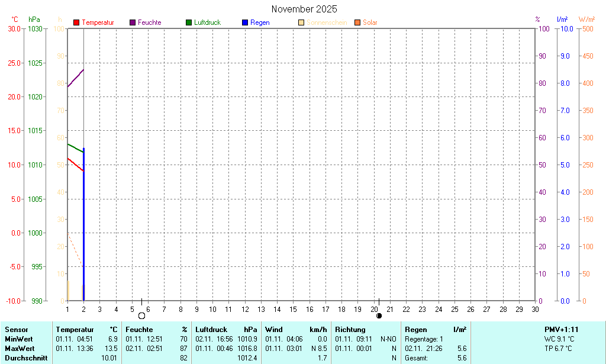This screenshot has height=364, width=606.
Task: Click the orange Solar legend square
Action: click(x=357, y=22)
